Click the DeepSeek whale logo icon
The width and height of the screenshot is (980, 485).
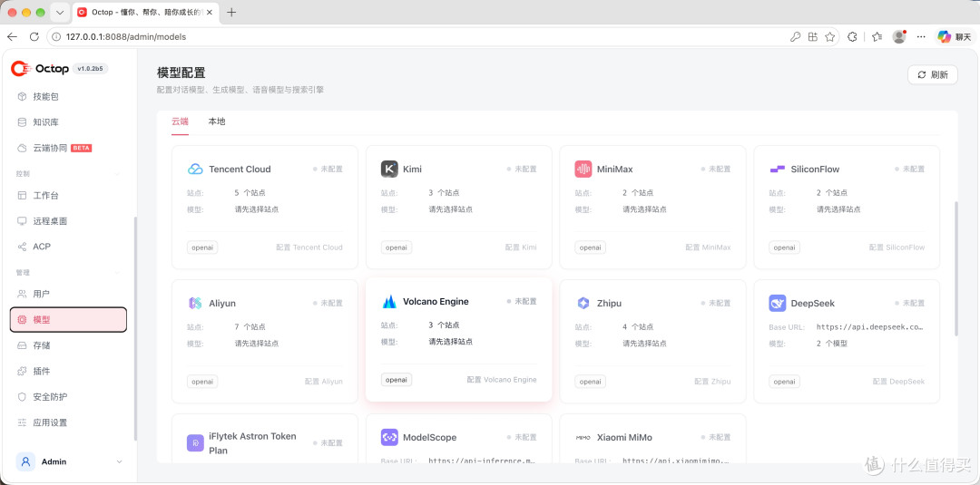[777, 304]
